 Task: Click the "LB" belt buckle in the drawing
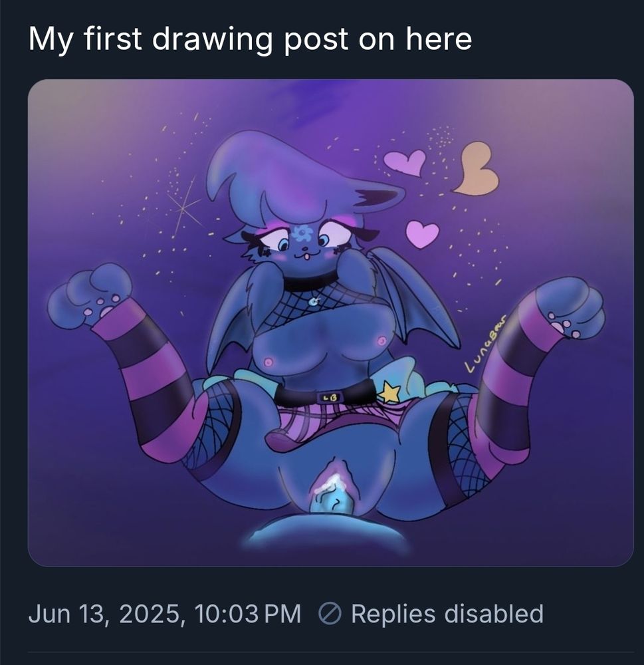pos(330,397)
